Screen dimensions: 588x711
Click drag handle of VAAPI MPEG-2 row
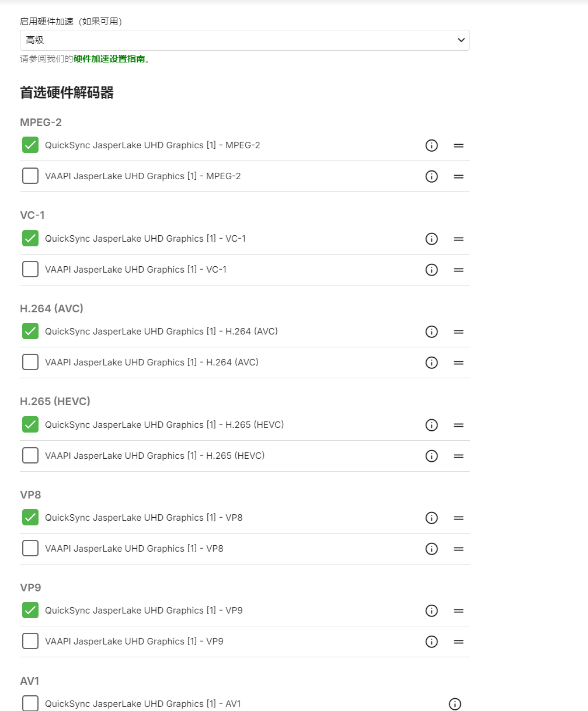pyautogui.click(x=458, y=176)
